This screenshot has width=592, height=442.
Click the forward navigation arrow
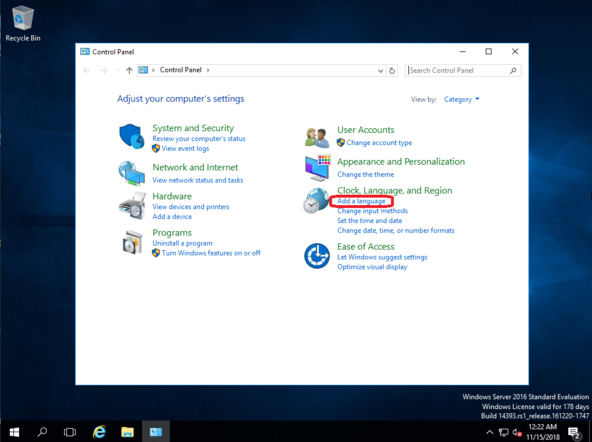point(104,70)
